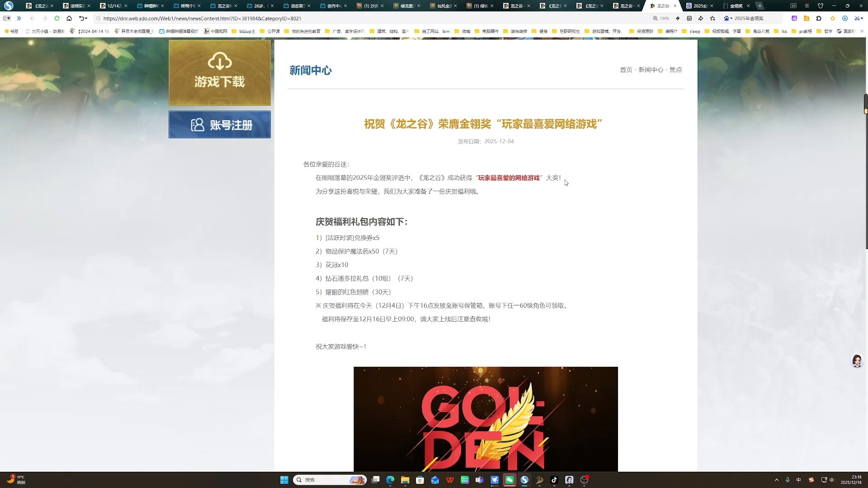Click the floating assistant avatar icon
The height and width of the screenshot is (488, 868).
(857, 361)
